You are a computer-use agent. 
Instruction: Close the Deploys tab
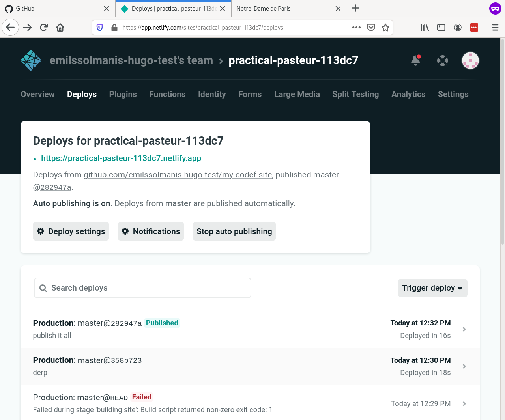tap(223, 9)
